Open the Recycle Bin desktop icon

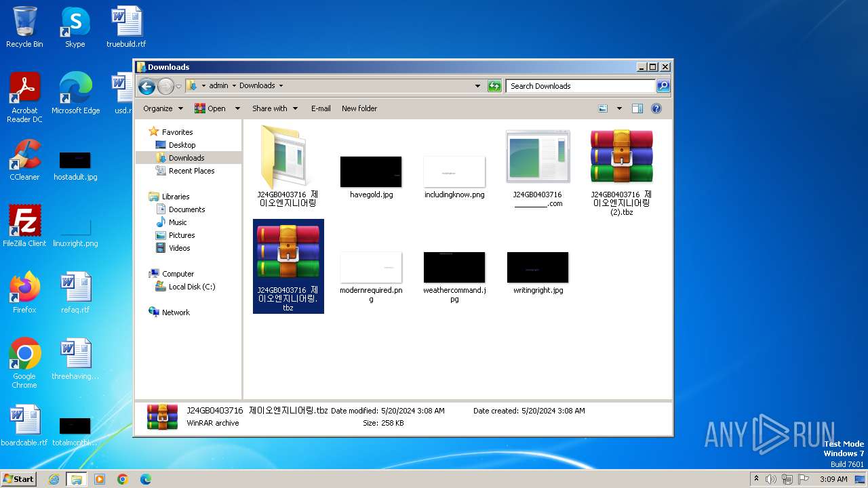pyautogui.click(x=24, y=27)
